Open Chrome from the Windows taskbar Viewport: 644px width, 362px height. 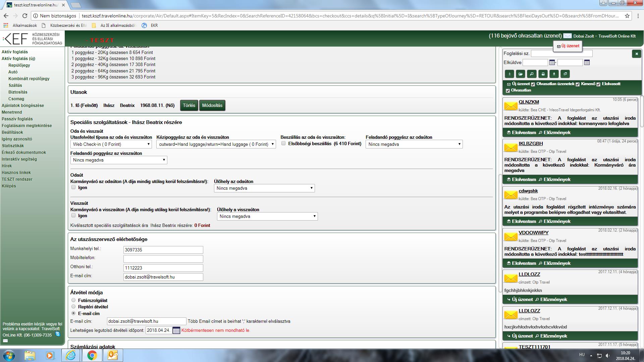92,355
